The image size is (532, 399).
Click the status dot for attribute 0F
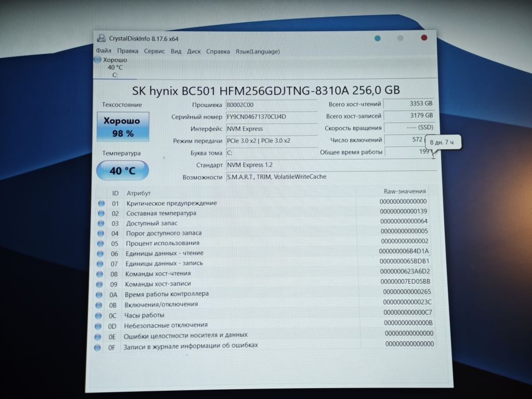coord(97,348)
